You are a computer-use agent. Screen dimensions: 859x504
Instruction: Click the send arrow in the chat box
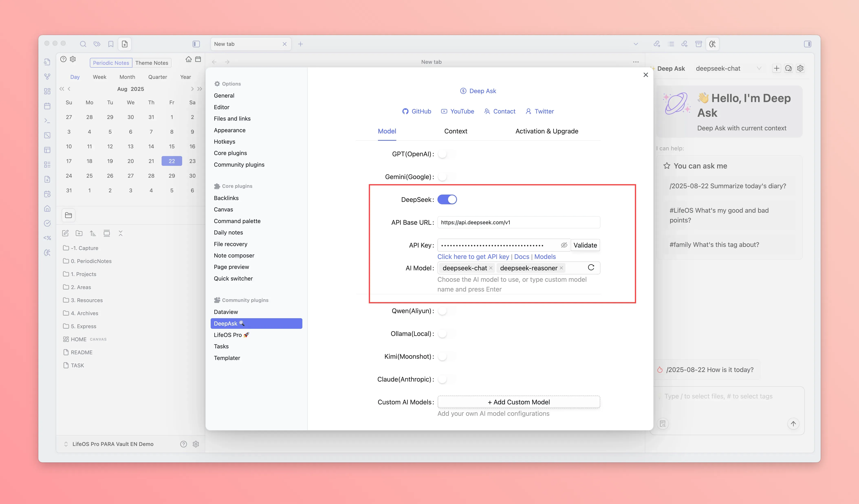click(x=793, y=424)
